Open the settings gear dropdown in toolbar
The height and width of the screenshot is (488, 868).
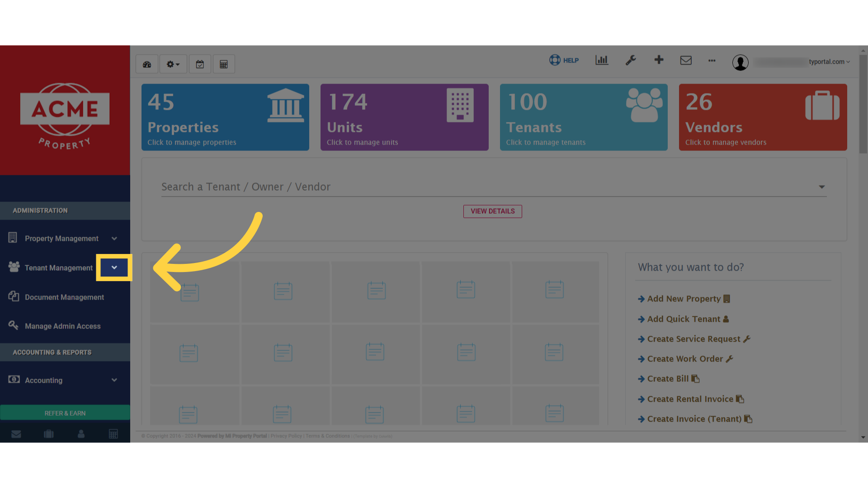tap(173, 64)
